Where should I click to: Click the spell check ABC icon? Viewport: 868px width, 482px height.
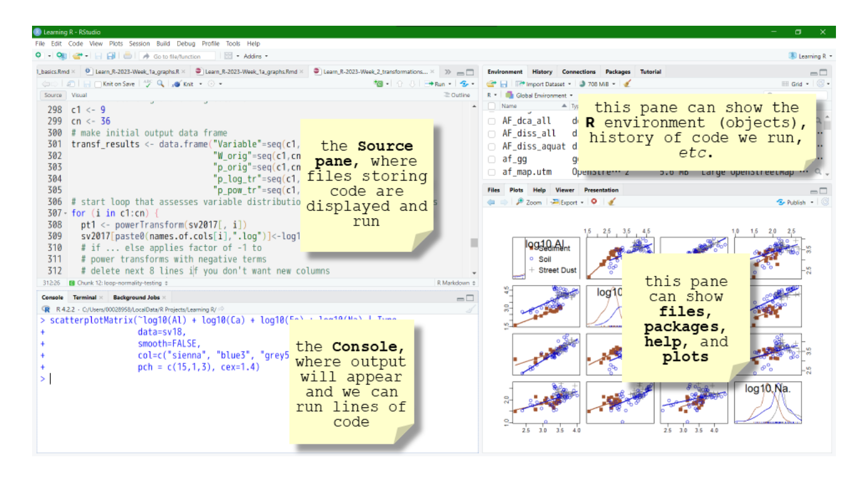click(148, 83)
